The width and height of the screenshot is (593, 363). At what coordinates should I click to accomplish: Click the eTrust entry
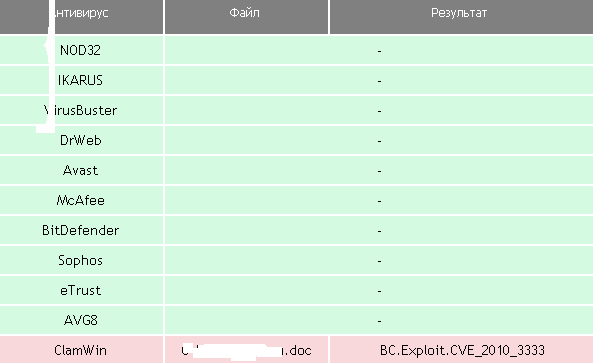point(80,290)
